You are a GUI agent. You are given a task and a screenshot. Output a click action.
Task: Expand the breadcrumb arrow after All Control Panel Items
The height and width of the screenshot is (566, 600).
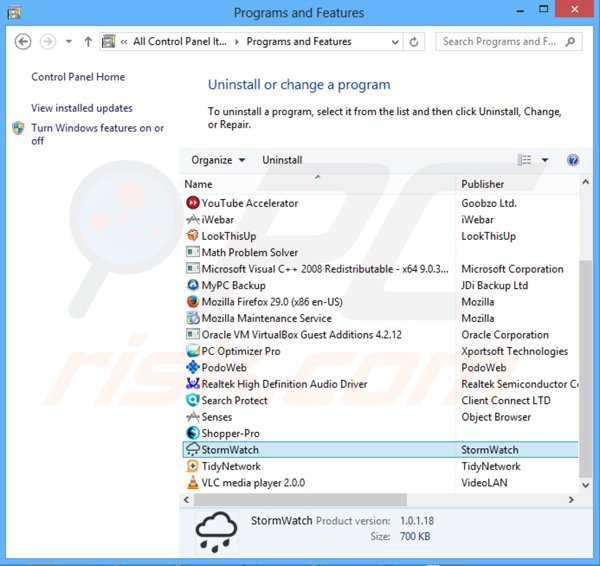[237, 42]
